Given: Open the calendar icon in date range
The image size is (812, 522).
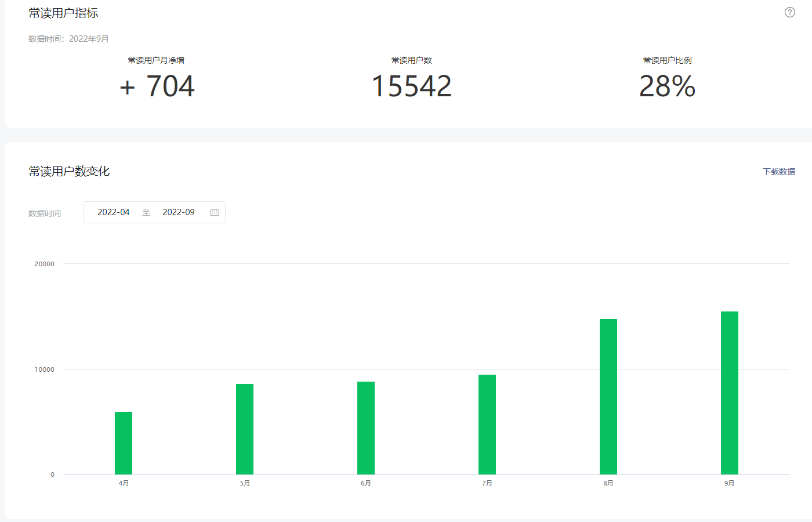Looking at the screenshot, I should [x=215, y=212].
